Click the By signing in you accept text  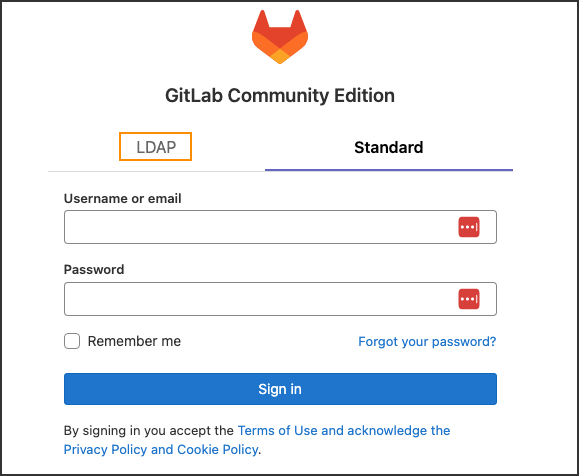click(149, 431)
